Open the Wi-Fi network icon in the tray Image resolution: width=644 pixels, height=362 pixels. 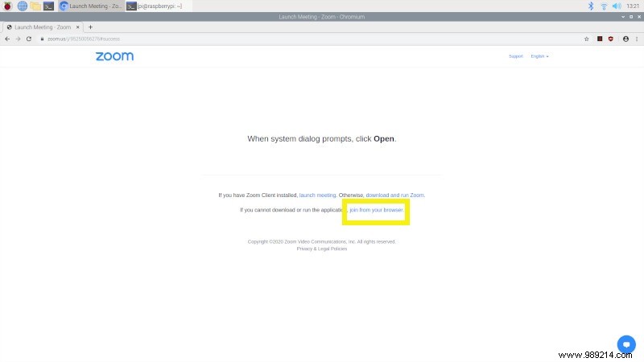[603, 6]
